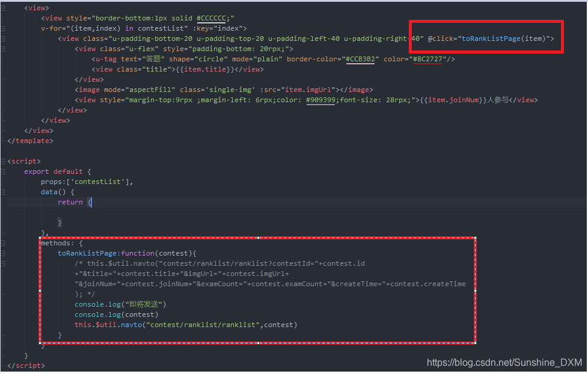Click the image tag's mode="aspectFill" attribute
The width and height of the screenshot is (588, 374).
click(140, 90)
